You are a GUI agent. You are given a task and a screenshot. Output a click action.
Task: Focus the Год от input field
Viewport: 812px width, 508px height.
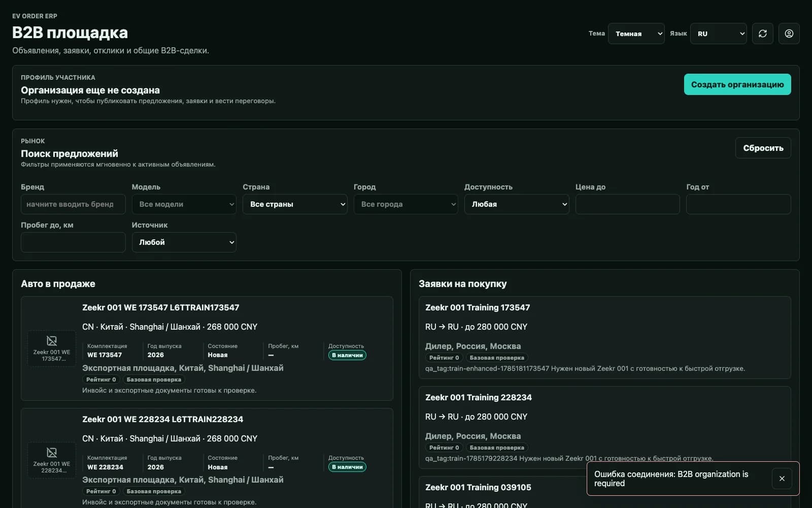pyautogui.click(x=738, y=204)
